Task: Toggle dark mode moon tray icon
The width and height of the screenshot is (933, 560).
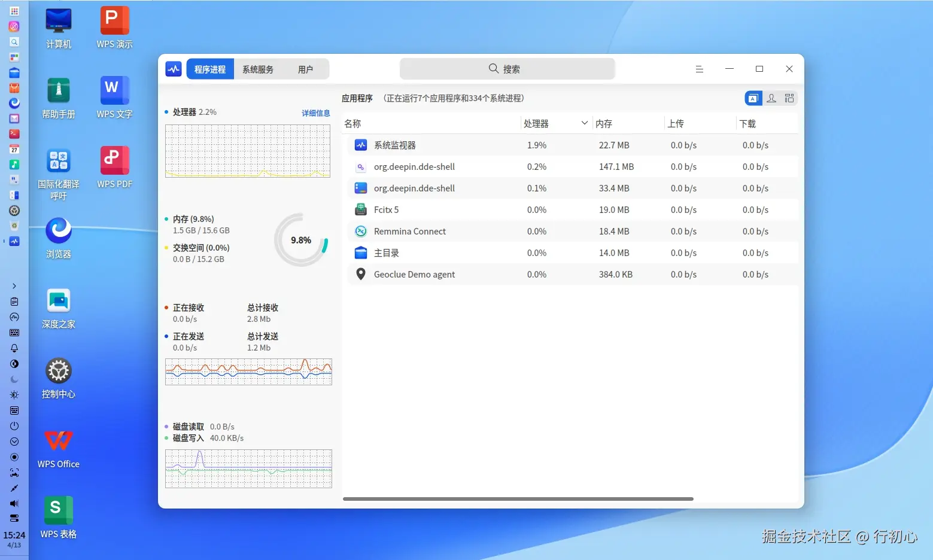Action: [14, 379]
